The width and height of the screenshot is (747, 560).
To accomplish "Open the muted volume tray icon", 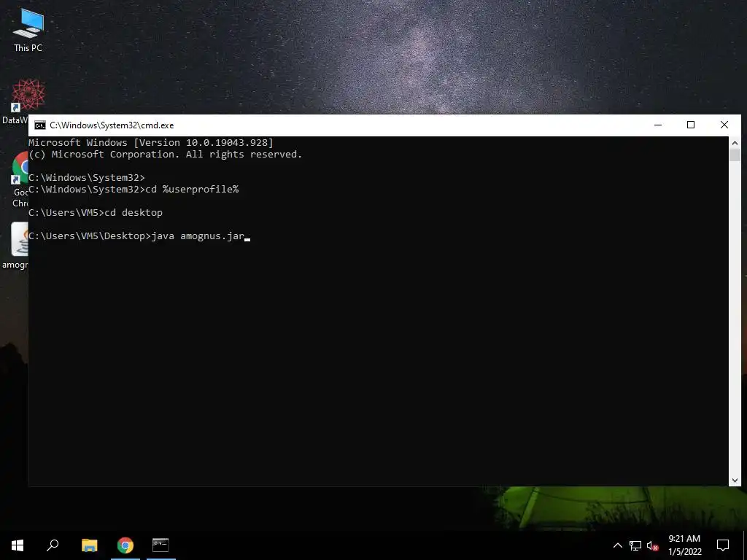I will tap(653, 545).
